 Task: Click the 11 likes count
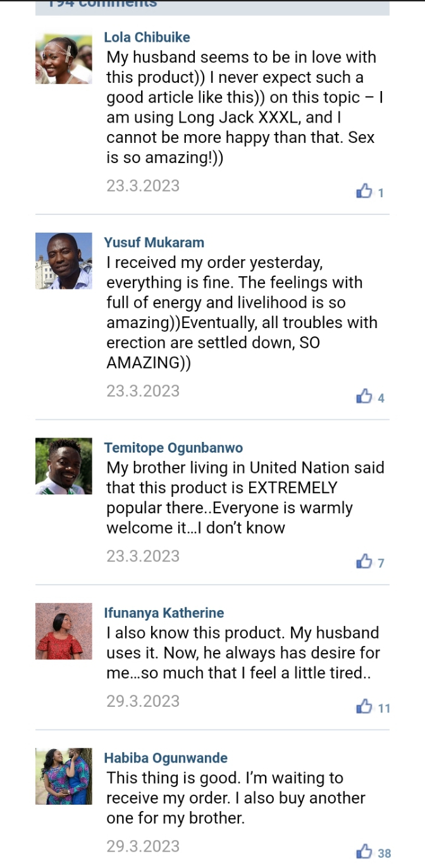(384, 708)
